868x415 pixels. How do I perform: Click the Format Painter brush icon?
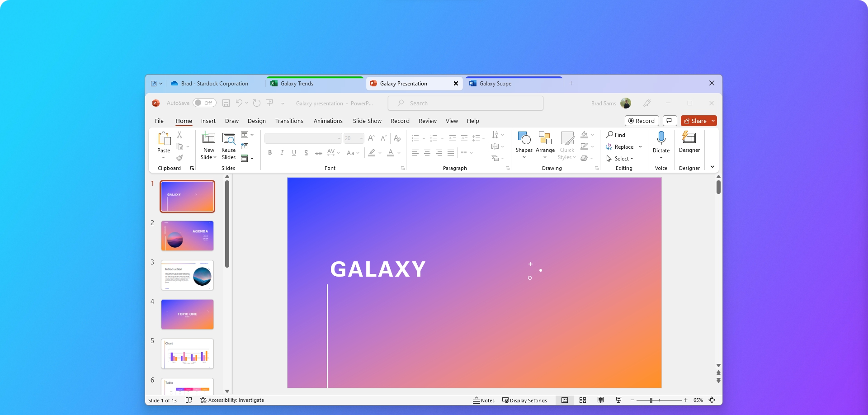pyautogui.click(x=179, y=158)
